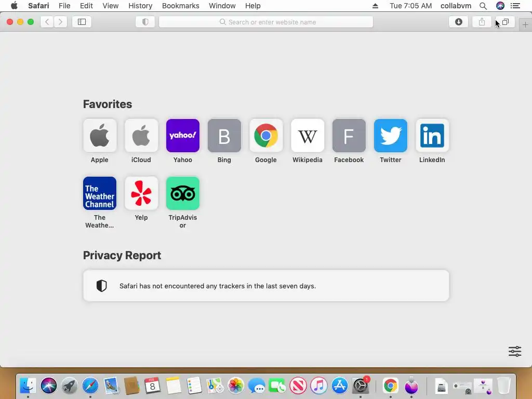The width and height of the screenshot is (532, 399).
Task: Toggle the sidebar button in toolbar
Action: [82, 22]
